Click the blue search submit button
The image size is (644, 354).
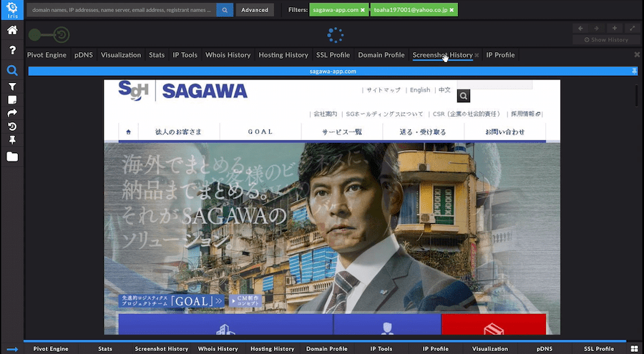[225, 10]
